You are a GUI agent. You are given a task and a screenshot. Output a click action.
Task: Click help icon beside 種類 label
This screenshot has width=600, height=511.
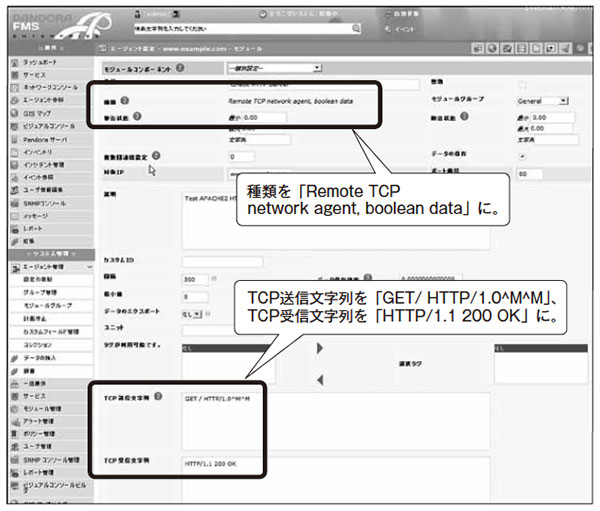tap(125, 101)
